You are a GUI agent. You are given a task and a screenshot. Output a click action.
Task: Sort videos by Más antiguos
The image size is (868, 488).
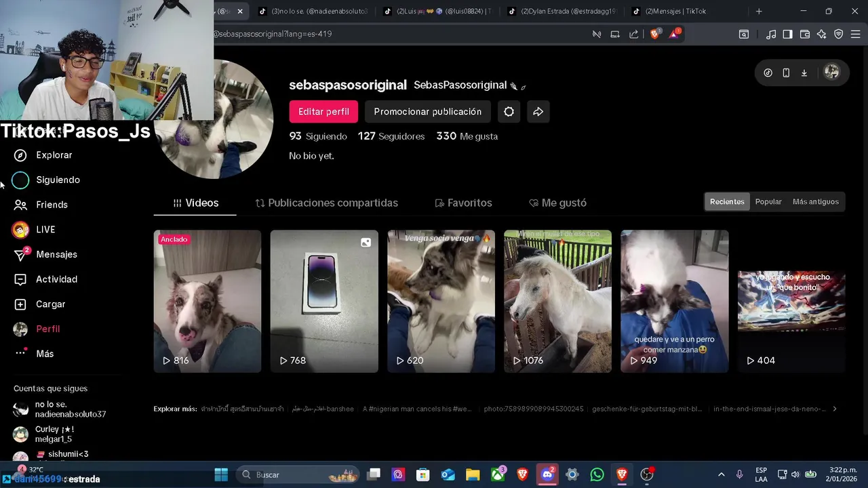(816, 202)
